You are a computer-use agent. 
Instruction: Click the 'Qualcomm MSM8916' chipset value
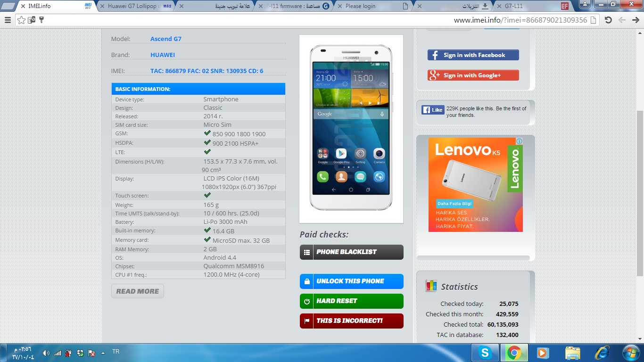click(234, 266)
